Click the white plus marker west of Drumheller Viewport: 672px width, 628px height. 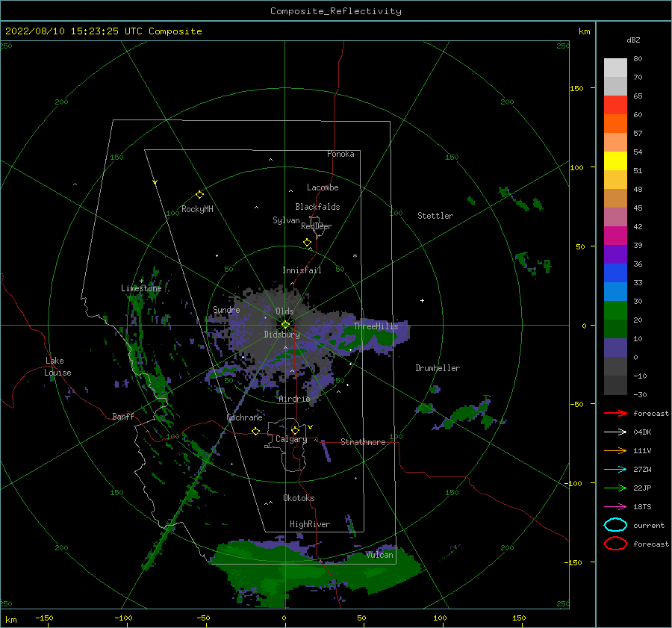tap(422, 300)
